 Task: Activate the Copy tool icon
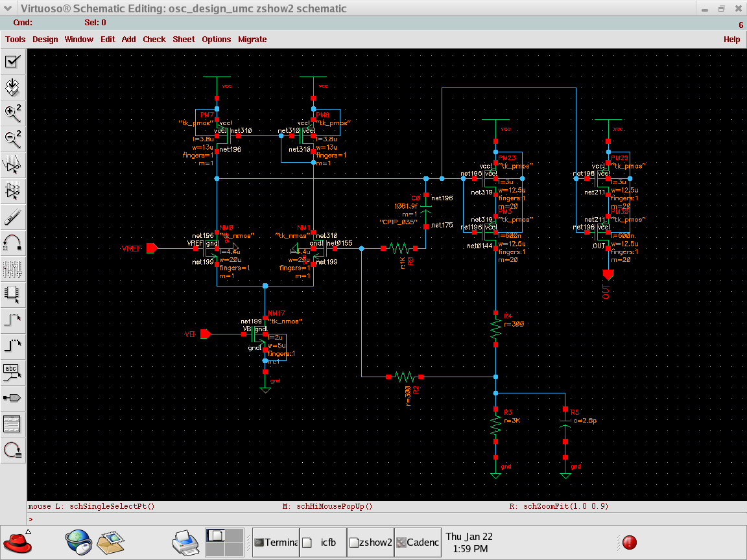[x=13, y=191]
